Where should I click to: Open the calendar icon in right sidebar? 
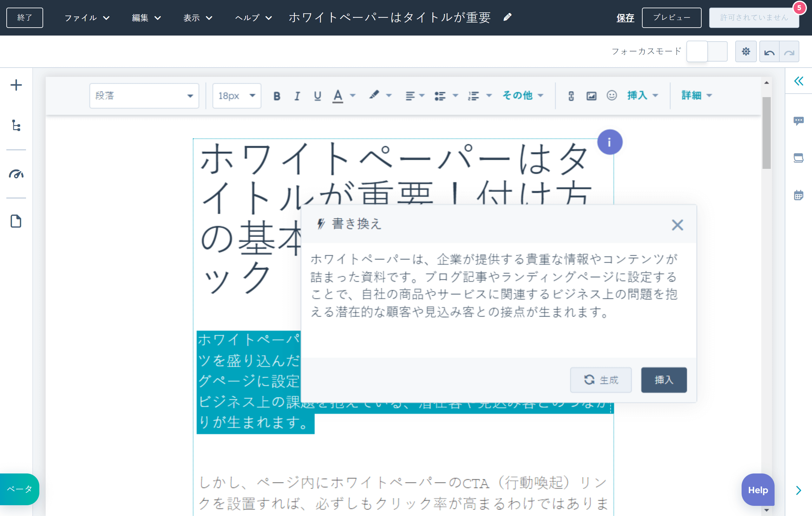[798, 195]
